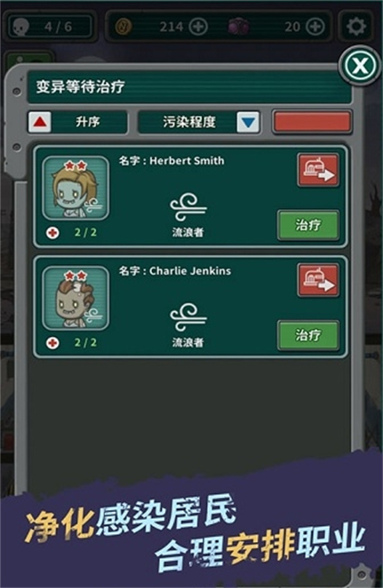383x588 pixels.
Task: Send Charlie Jenkins away with red transfer icon
Action: 318,280
